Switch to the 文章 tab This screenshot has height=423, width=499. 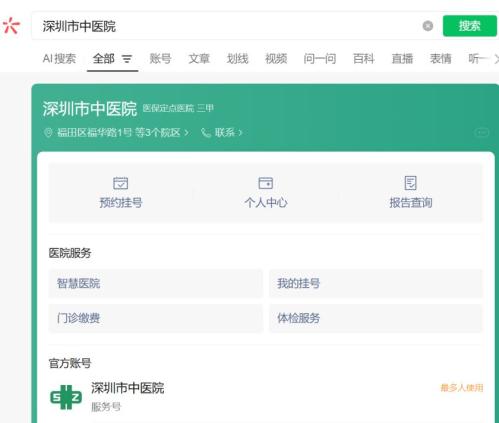pyautogui.click(x=199, y=59)
